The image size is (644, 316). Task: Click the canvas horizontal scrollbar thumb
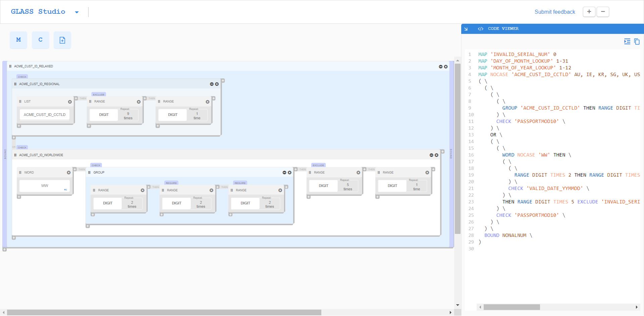tap(164, 313)
